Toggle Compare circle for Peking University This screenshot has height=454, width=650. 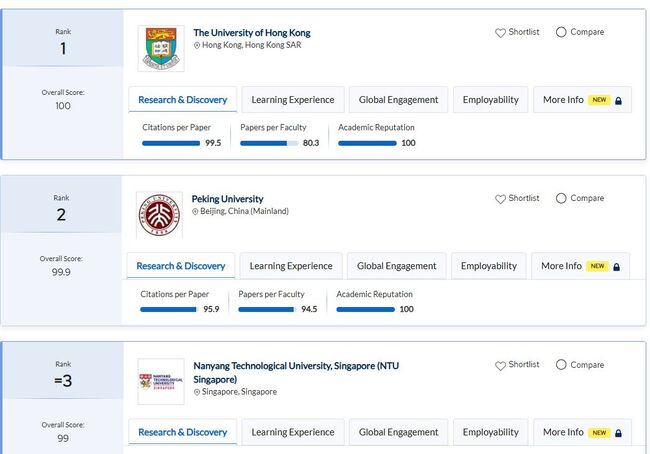click(x=561, y=198)
